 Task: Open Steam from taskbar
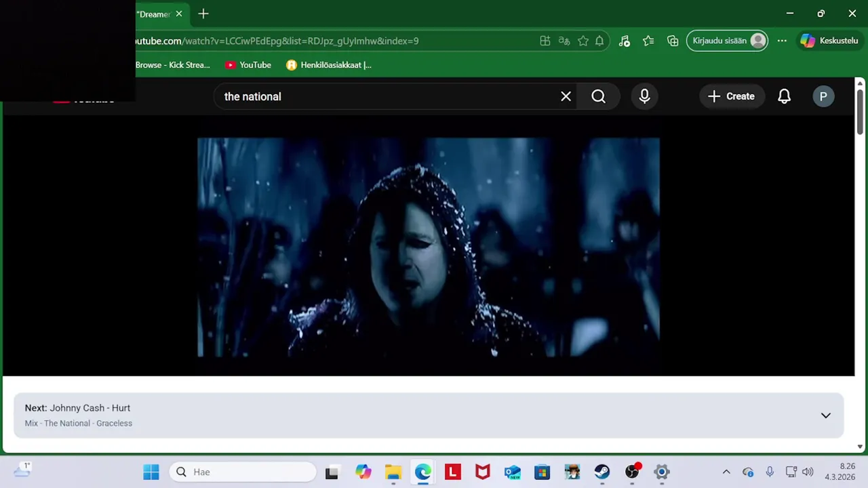602,472
